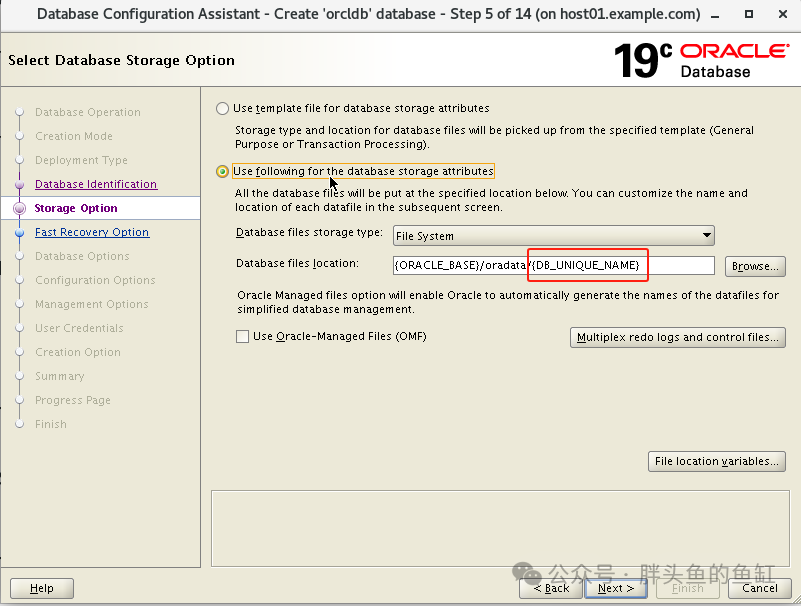
Task: Click User Credentials step label
Action: (x=79, y=328)
